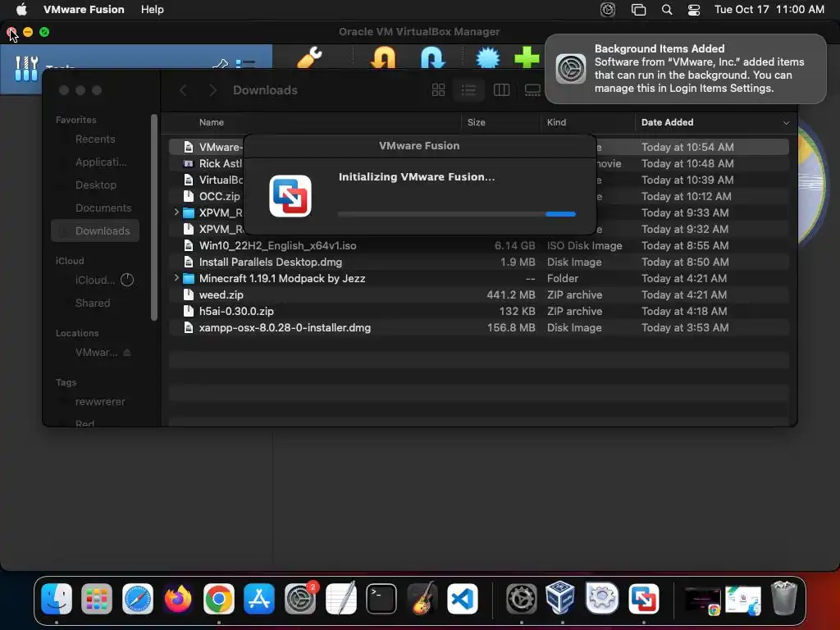Open GarageBand from the Dock
This screenshot has height=630, width=840.
coord(422,598)
